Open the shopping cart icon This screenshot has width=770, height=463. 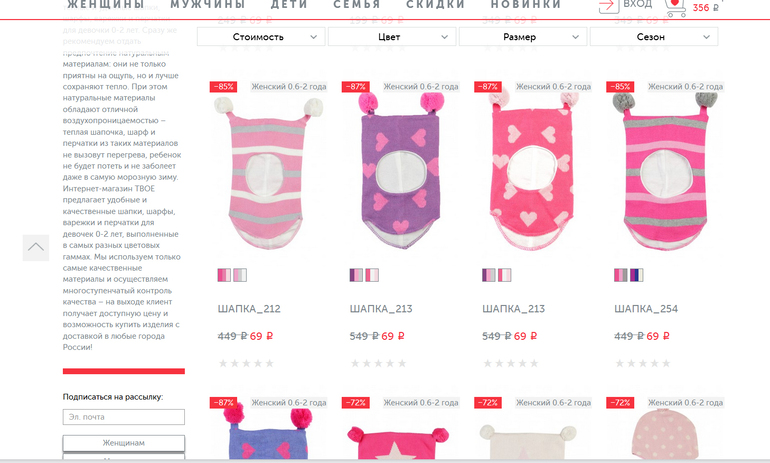coord(676,8)
